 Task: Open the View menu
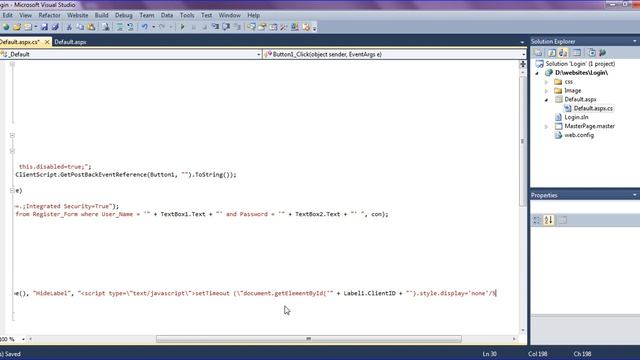pos(25,15)
